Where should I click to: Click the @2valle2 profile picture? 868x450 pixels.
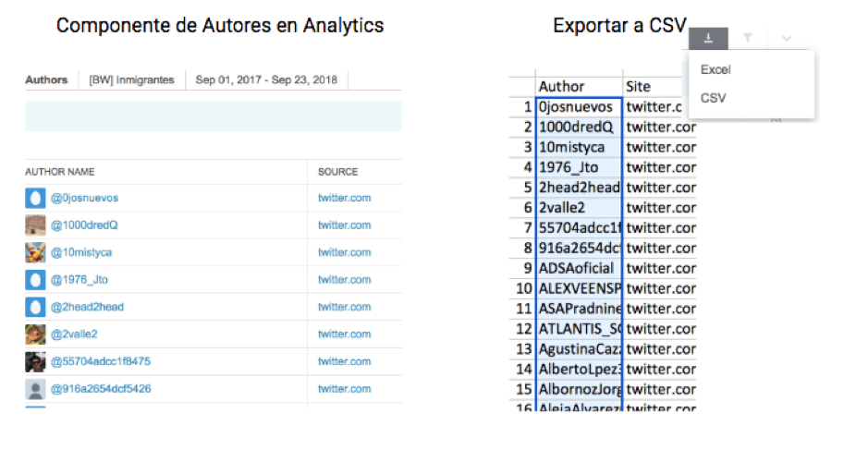[35, 334]
